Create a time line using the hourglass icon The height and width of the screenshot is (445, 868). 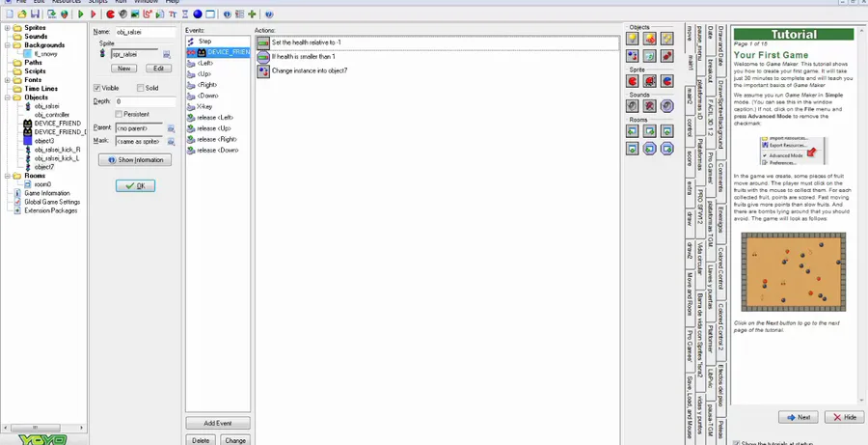(185, 14)
